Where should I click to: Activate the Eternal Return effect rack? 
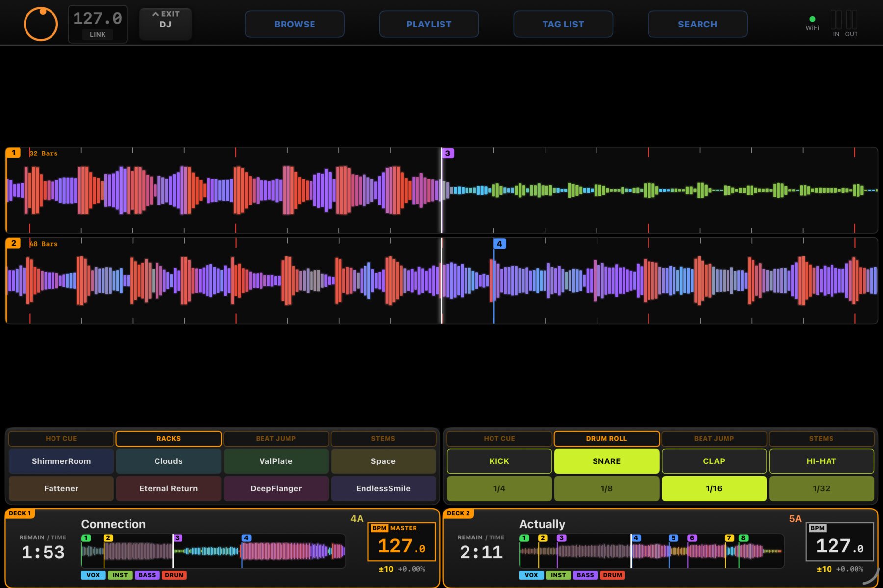point(168,488)
